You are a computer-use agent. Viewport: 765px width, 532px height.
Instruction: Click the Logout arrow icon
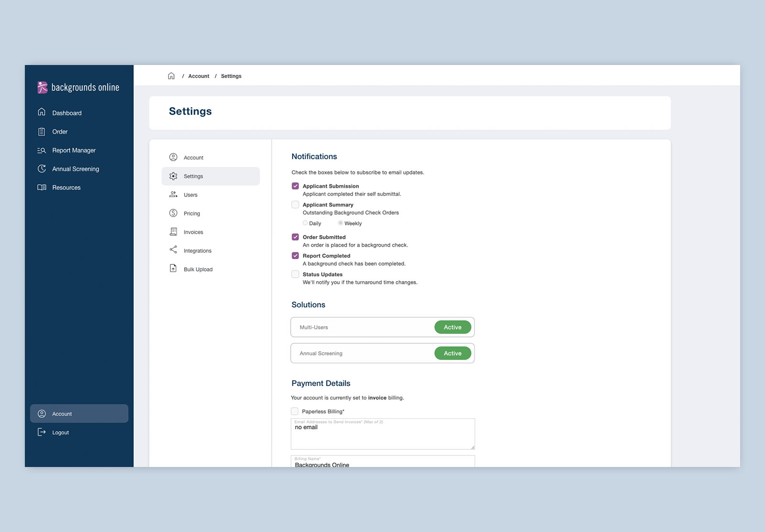pos(42,432)
